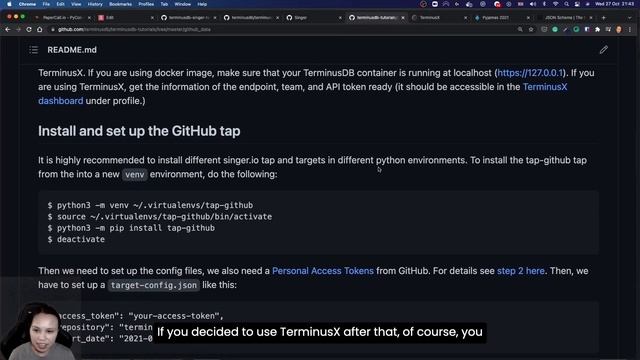
Task: Close the JSON Schema tab
Action: click(x=591, y=18)
